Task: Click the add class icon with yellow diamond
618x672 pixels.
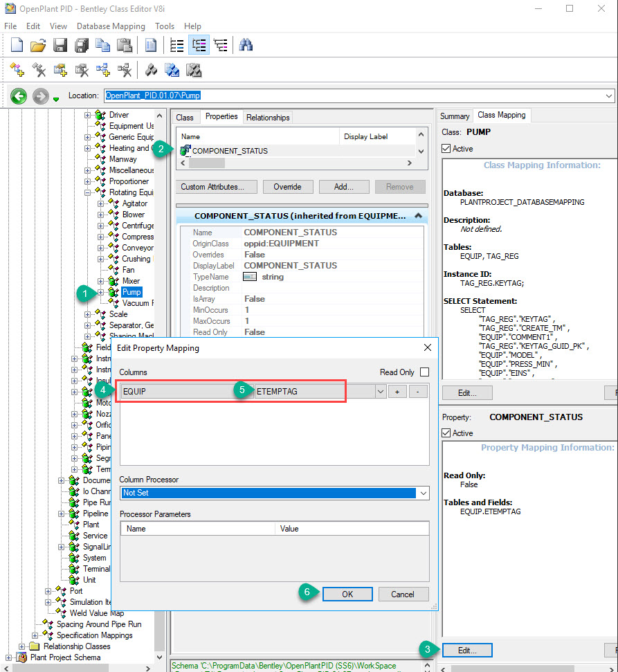Action: pos(17,70)
